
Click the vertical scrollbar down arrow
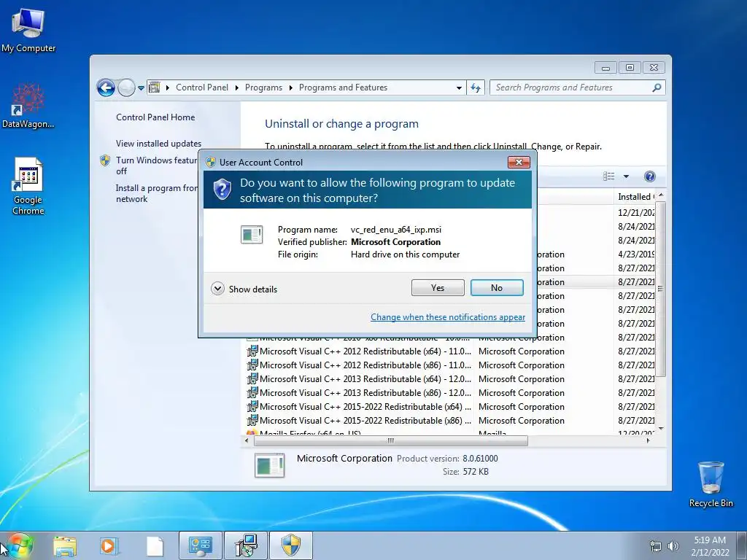(x=661, y=429)
